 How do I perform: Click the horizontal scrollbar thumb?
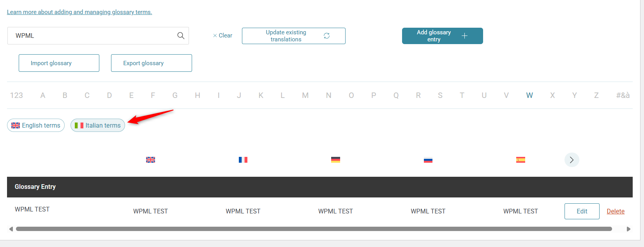pyautogui.click(x=314, y=229)
